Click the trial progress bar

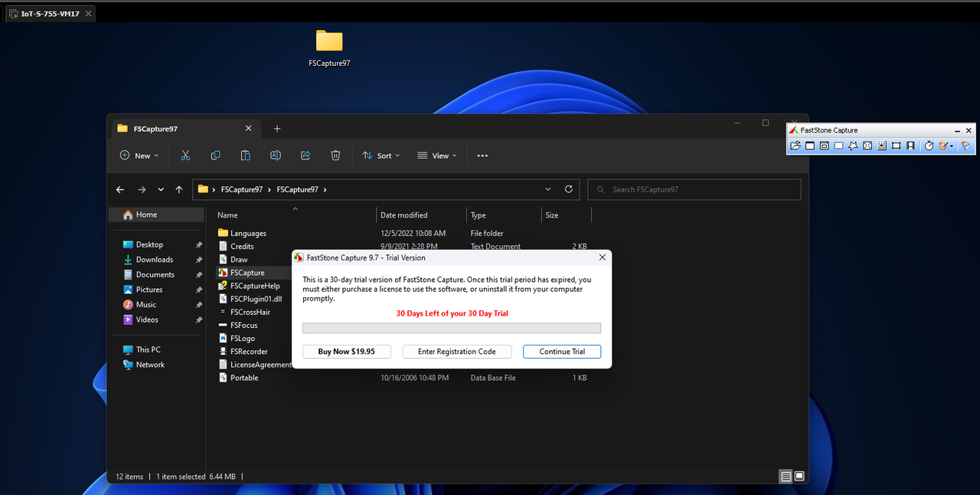click(x=452, y=328)
